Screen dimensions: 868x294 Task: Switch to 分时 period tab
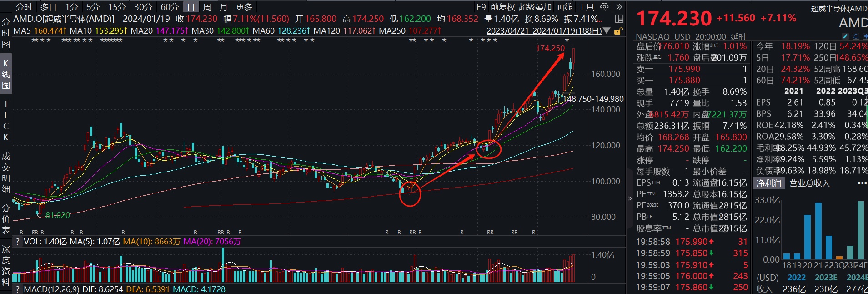click(x=24, y=7)
